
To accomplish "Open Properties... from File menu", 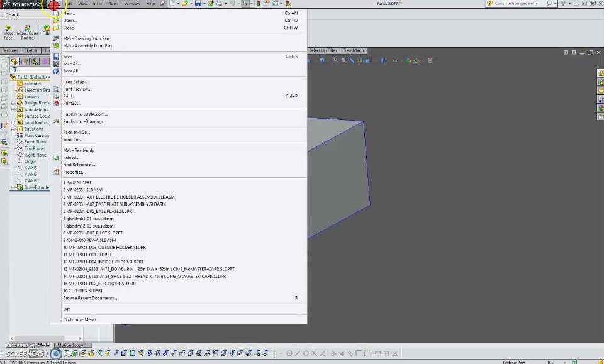I will click(74, 172).
